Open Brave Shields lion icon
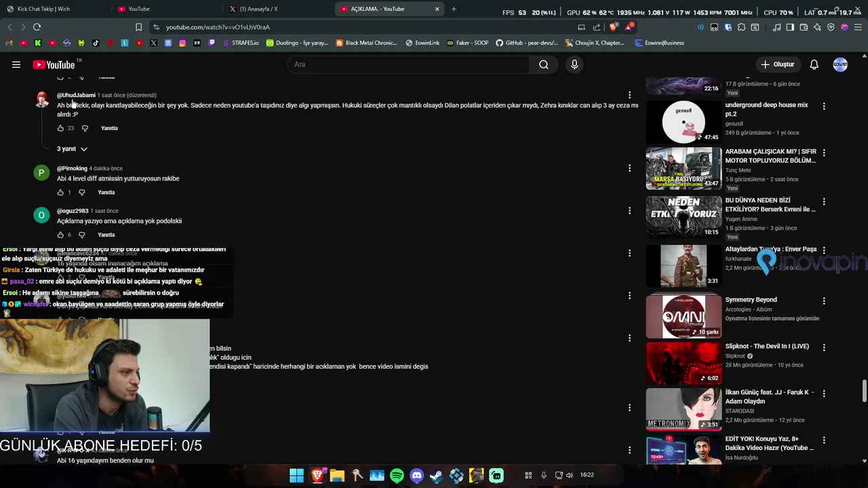Image resolution: width=868 pixels, height=488 pixels. pos(614,27)
